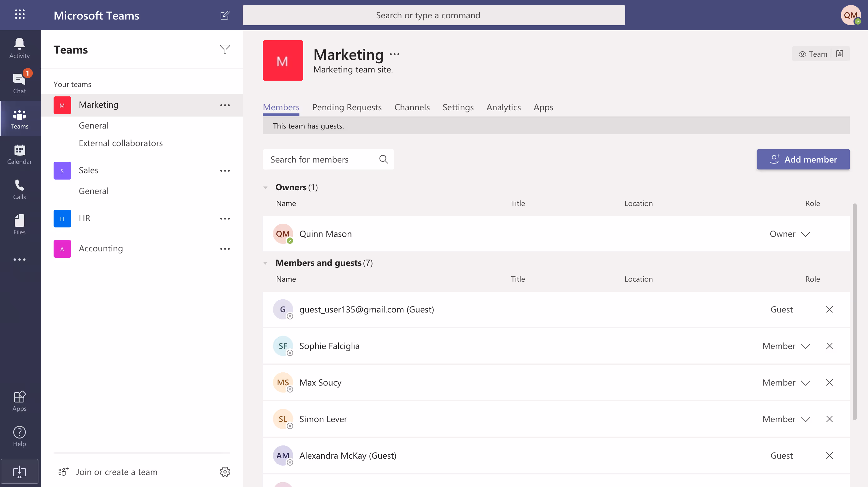Open the Calls phone icon

(x=19, y=189)
